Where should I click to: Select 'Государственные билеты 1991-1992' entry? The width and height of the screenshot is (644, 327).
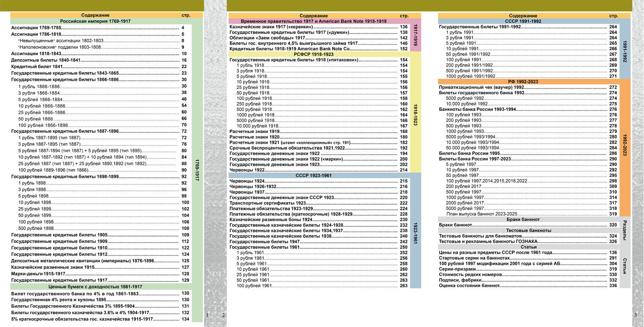(528, 27)
